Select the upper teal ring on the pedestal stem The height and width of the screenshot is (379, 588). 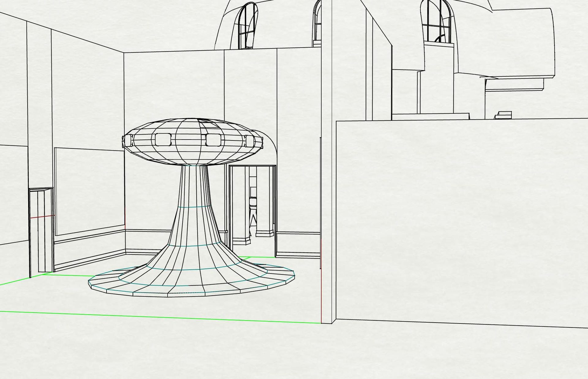tap(193, 207)
